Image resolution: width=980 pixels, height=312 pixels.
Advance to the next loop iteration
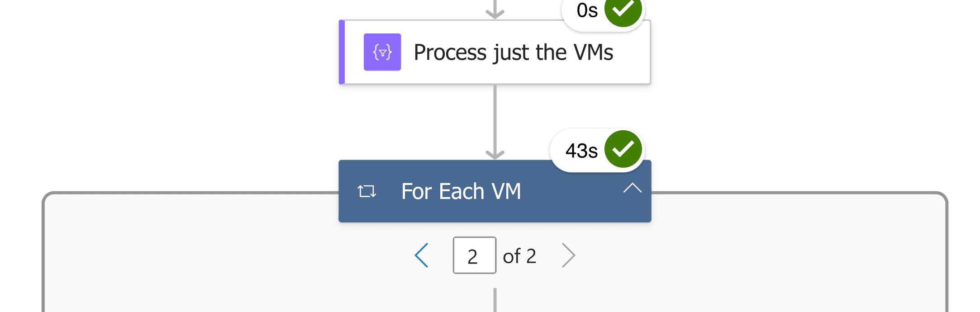(568, 255)
